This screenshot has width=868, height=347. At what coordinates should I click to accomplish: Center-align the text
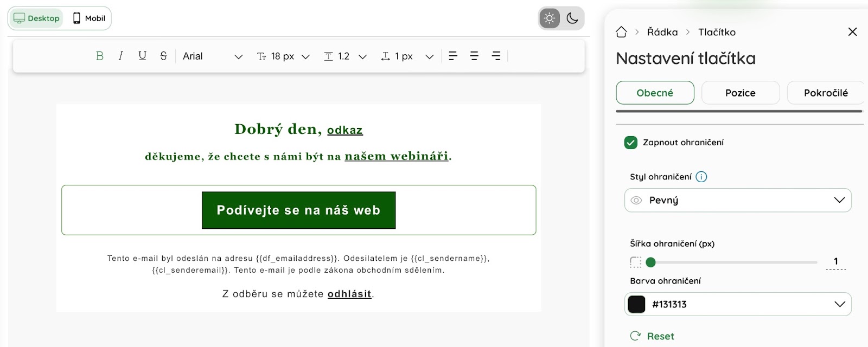474,56
